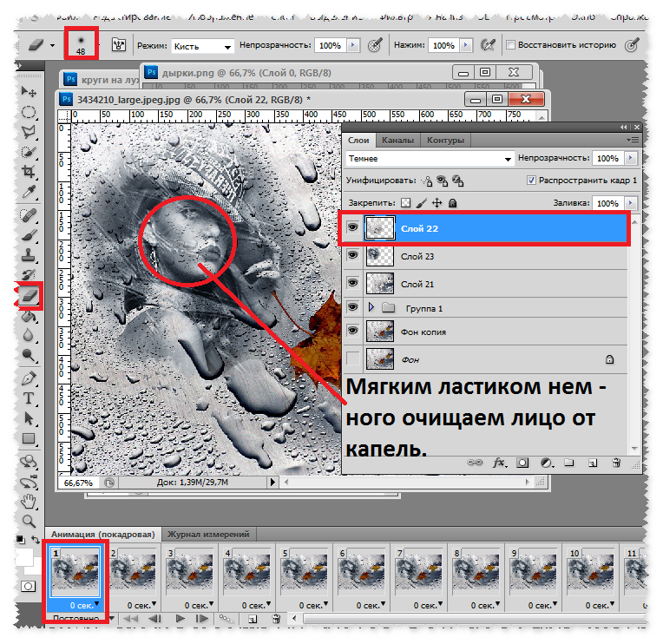Hide the Группа 1 group
663x644 pixels.
click(x=352, y=307)
